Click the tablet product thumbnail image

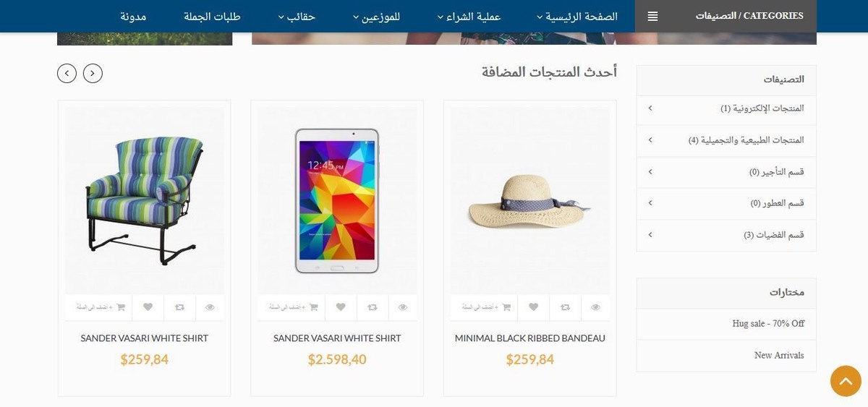[x=337, y=200]
